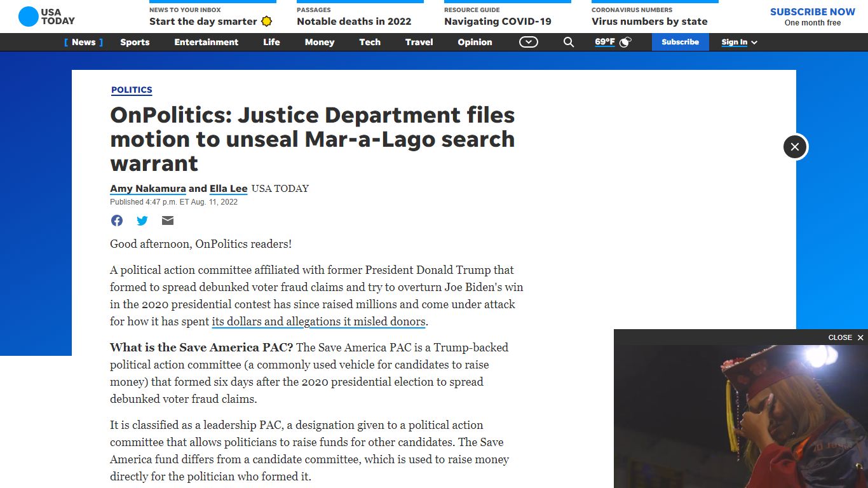The height and width of the screenshot is (488, 868).
Task: Open author Ella Lee's page
Action: coord(229,189)
